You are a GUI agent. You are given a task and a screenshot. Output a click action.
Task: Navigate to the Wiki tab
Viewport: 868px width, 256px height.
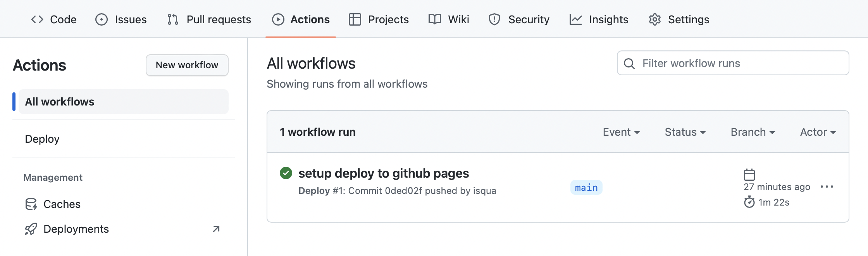coord(449,19)
